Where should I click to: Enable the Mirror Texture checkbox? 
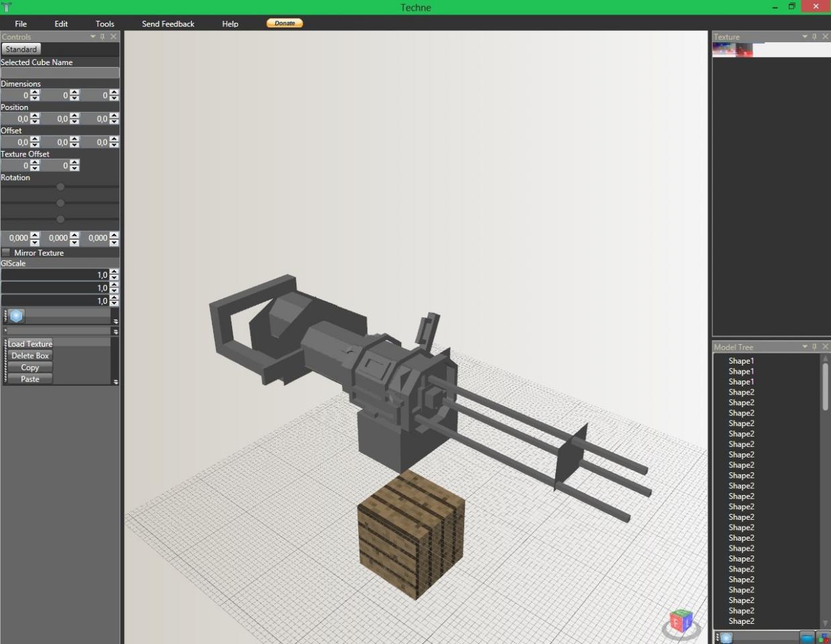click(5, 252)
